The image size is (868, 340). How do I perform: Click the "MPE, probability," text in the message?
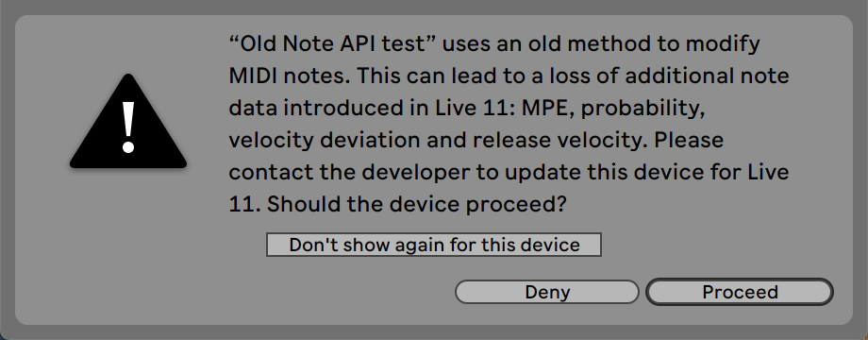click(613, 108)
